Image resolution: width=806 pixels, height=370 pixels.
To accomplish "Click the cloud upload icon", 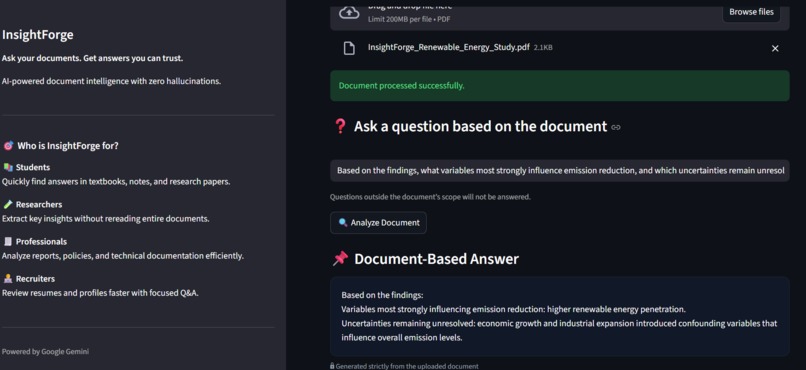I will point(349,13).
